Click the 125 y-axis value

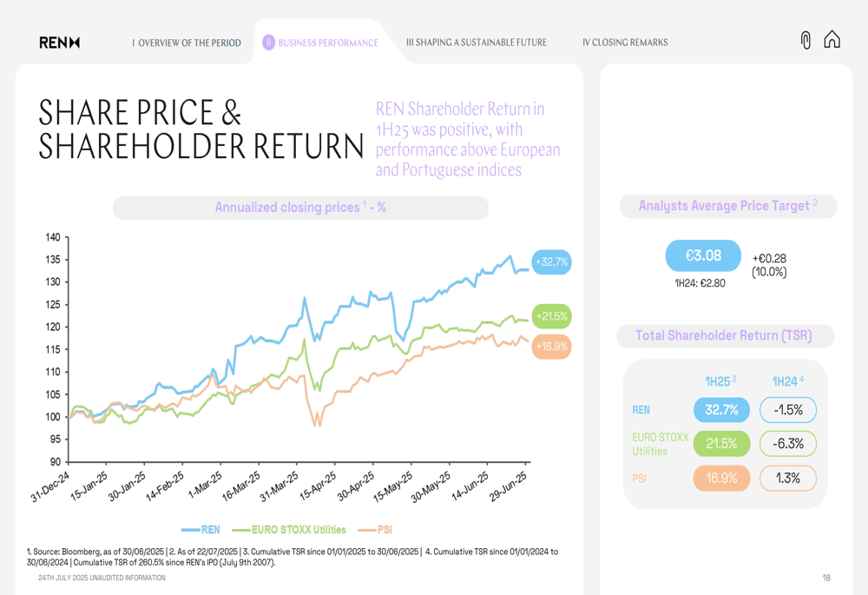click(x=53, y=305)
